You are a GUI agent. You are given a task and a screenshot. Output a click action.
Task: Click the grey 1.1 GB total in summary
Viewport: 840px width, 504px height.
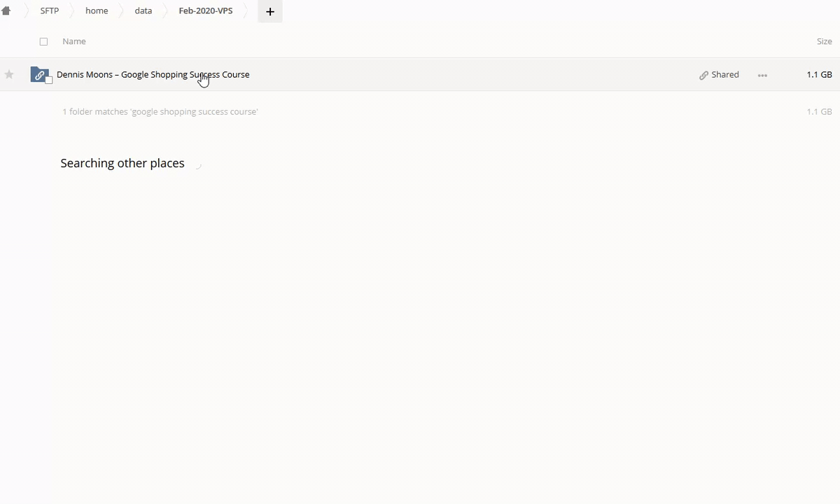(x=819, y=111)
